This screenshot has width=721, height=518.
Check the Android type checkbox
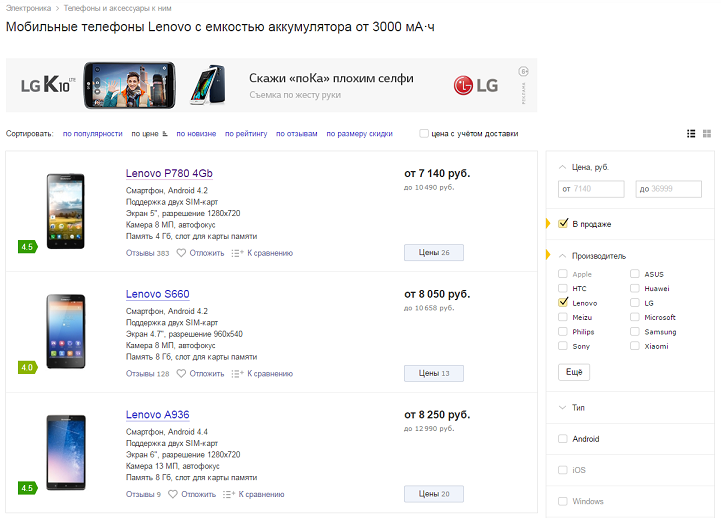click(x=563, y=438)
